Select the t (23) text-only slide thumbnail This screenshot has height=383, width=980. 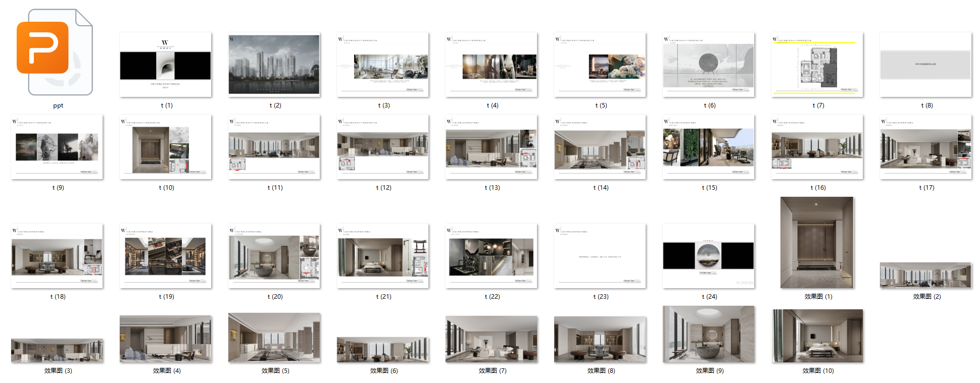(600, 256)
